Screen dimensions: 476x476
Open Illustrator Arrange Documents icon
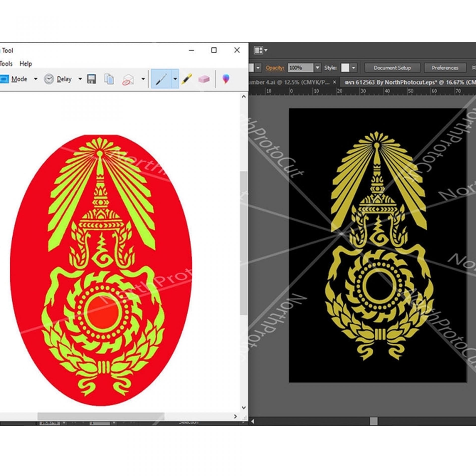pos(261,50)
